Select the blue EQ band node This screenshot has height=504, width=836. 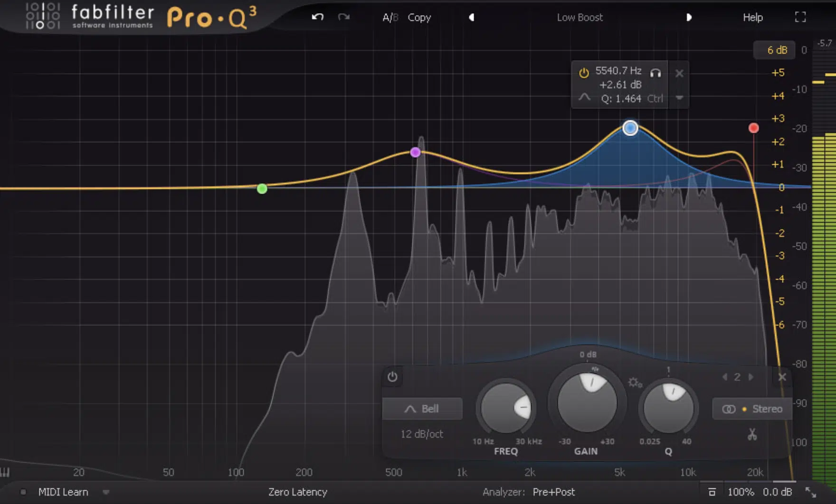630,128
